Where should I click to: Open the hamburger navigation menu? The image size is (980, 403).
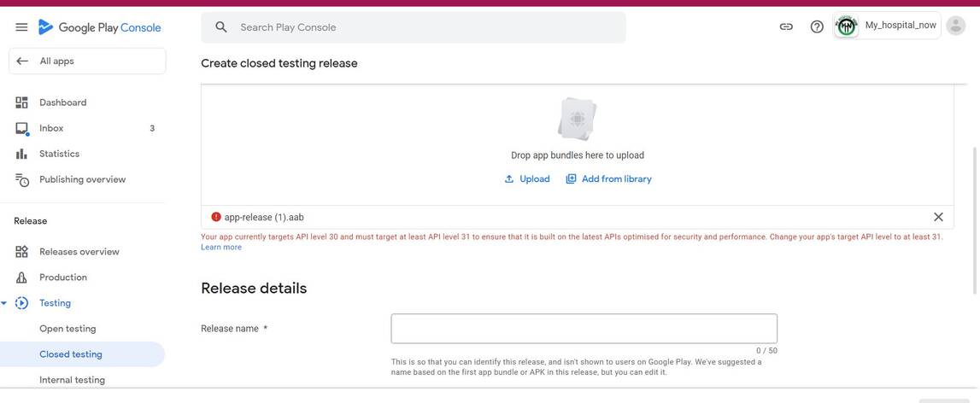coord(21,27)
